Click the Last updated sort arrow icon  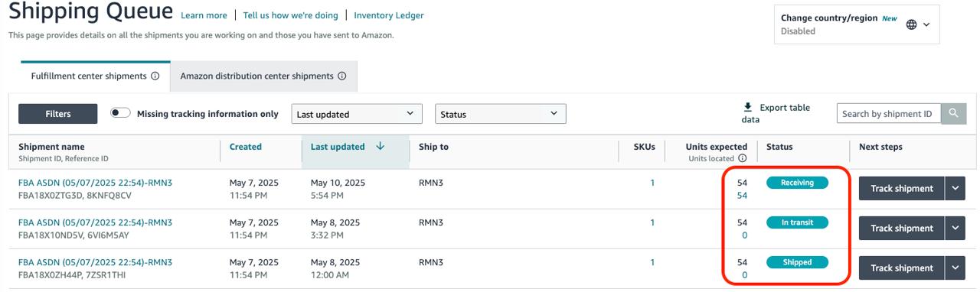381,147
